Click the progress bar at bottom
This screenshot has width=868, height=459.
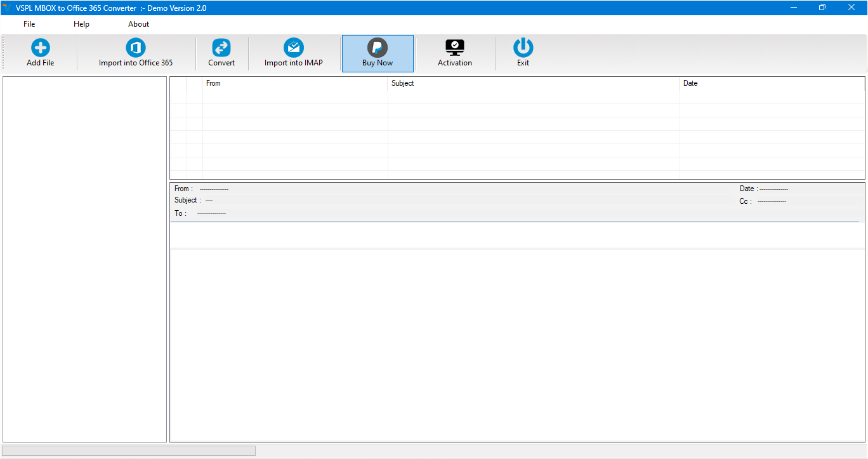click(129, 451)
